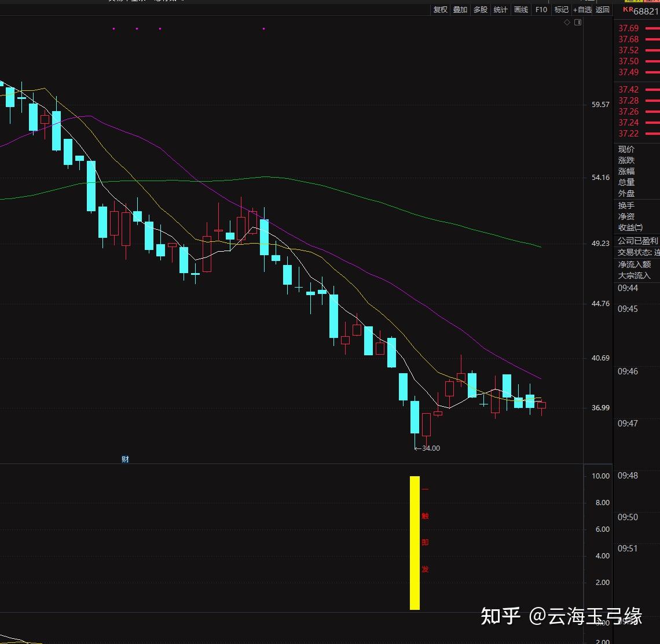Click the 外盘 label
The height and width of the screenshot is (644, 660).
tap(626, 193)
